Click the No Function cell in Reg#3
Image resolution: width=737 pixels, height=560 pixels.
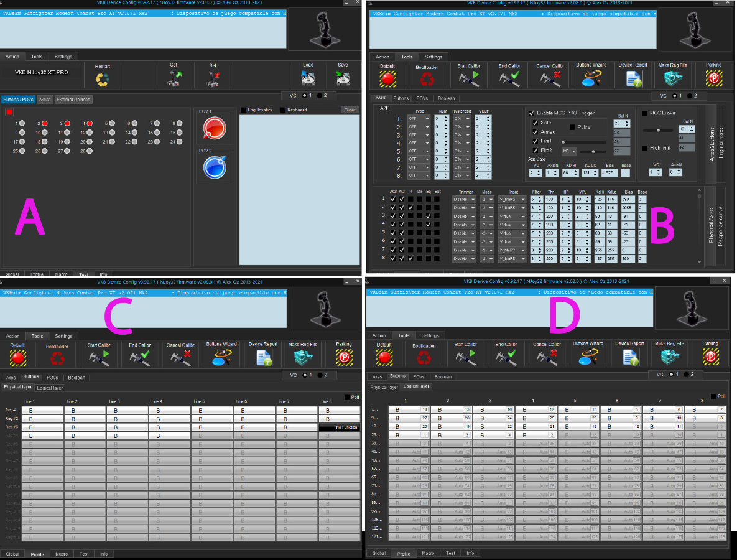(x=339, y=427)
